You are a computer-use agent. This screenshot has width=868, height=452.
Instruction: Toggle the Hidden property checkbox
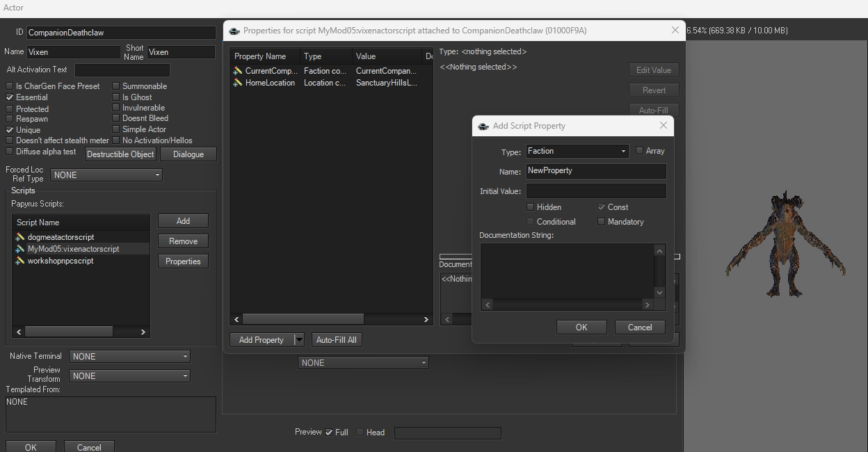(531, 207)
